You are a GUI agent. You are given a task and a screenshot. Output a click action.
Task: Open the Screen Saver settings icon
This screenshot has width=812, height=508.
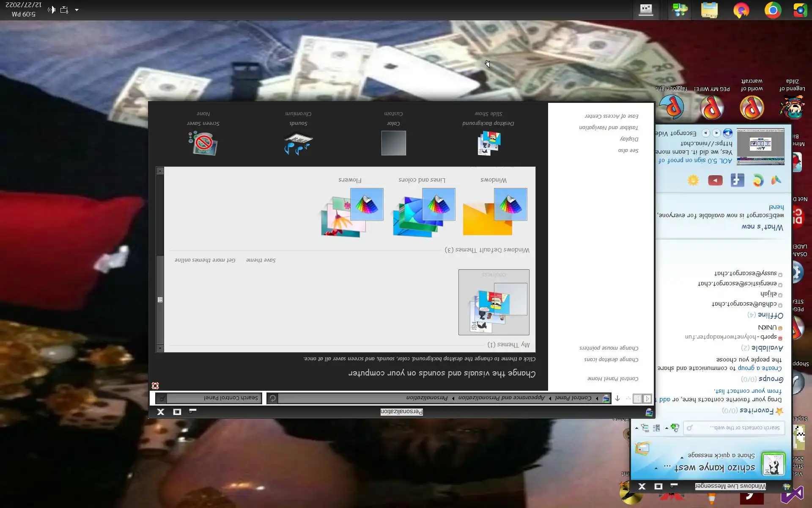tap(203, 143)
